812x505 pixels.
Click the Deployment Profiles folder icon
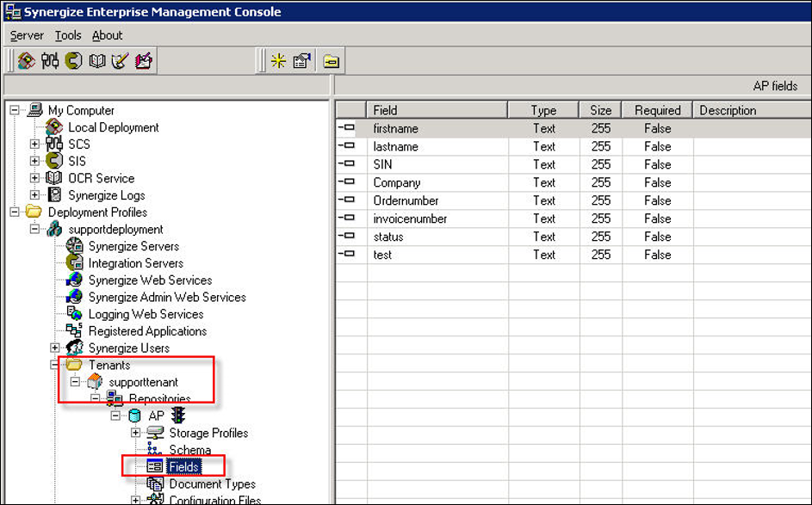click(34, 212)
